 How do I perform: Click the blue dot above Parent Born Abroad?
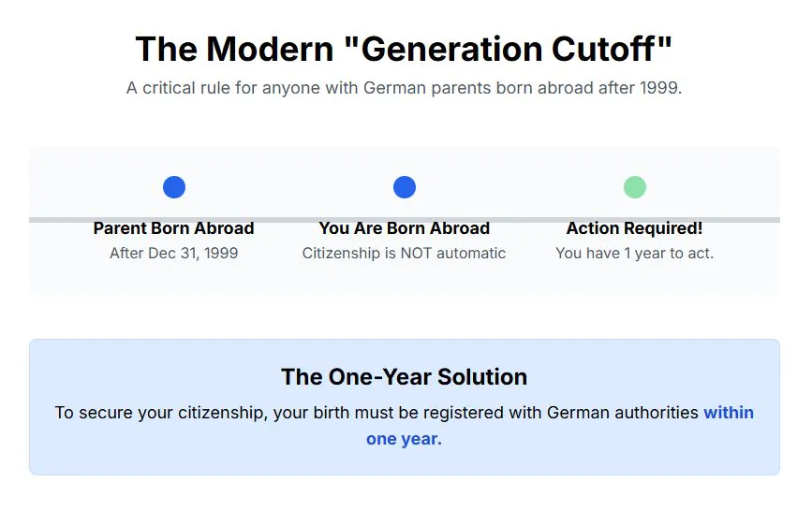click(x=174, y=187)
